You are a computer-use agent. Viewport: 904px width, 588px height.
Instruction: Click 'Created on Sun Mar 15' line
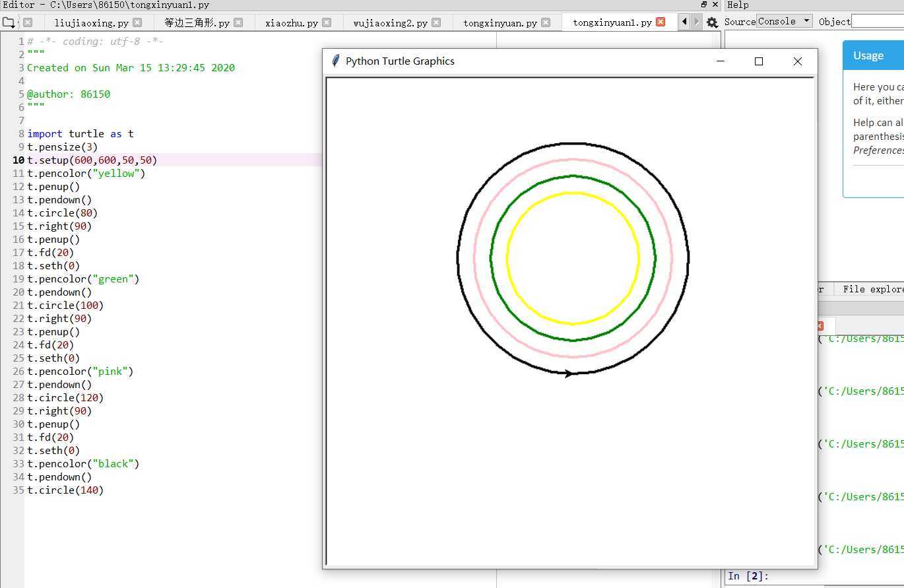coord(131,67)
